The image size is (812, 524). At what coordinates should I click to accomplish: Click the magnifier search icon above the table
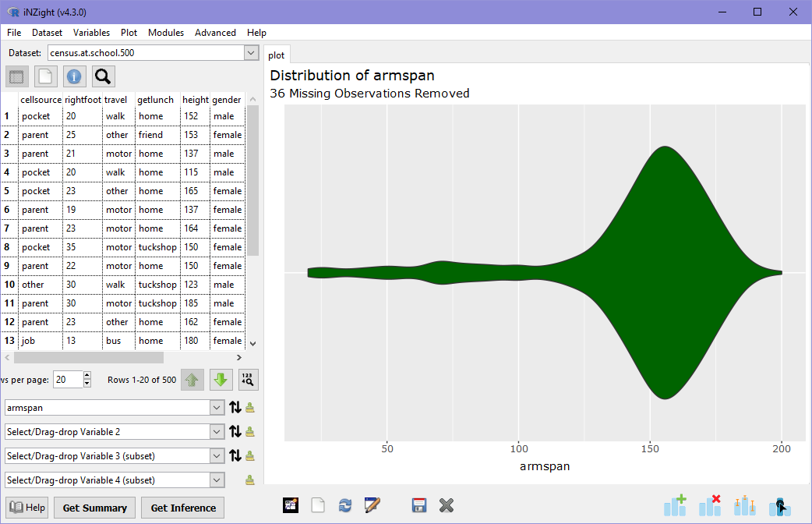[103, 76]
